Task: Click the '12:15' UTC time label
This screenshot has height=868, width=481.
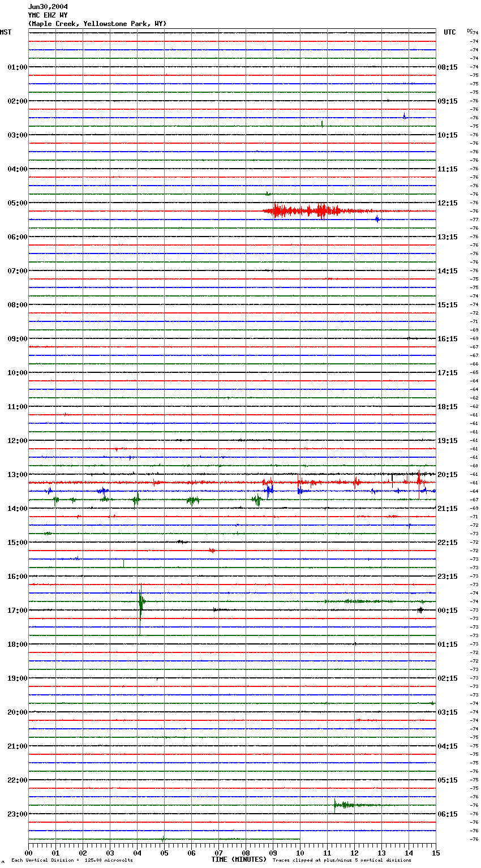Action: coord(448,203)
